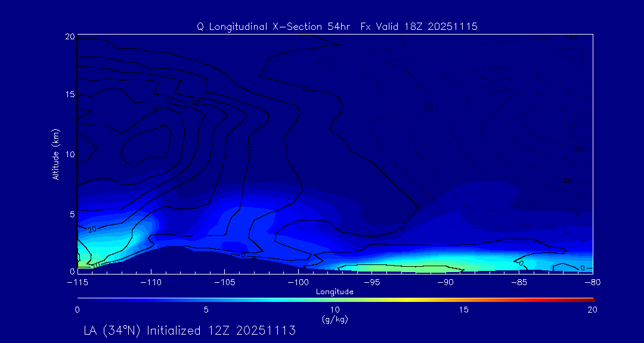This screenshot has height=343, width=644.
Task: Select altitude axis tick label '0'
Action: 72,271
